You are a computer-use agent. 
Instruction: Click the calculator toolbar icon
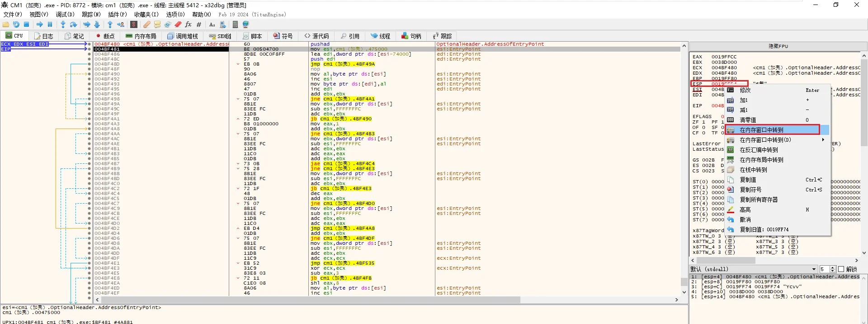[236, 24]
